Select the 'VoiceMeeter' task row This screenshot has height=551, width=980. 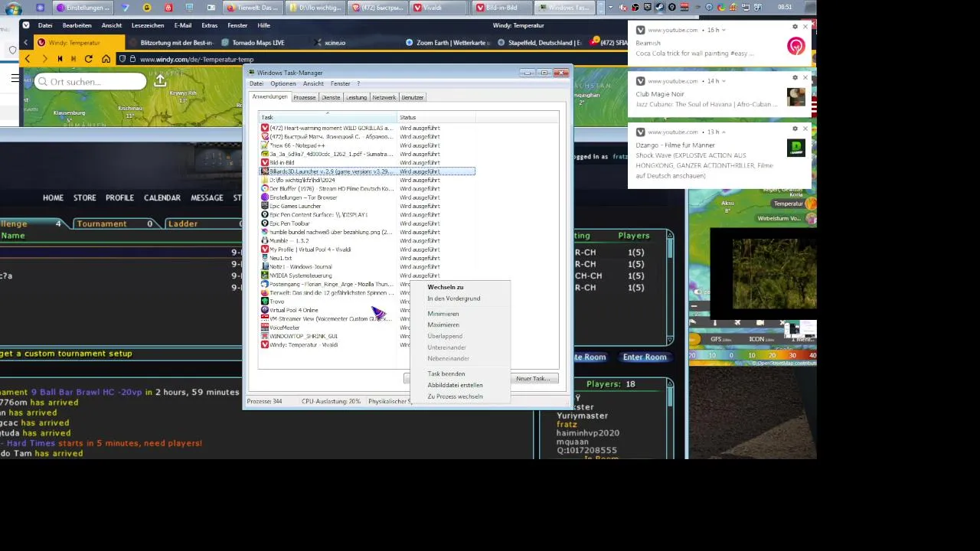tap(333, 328)
